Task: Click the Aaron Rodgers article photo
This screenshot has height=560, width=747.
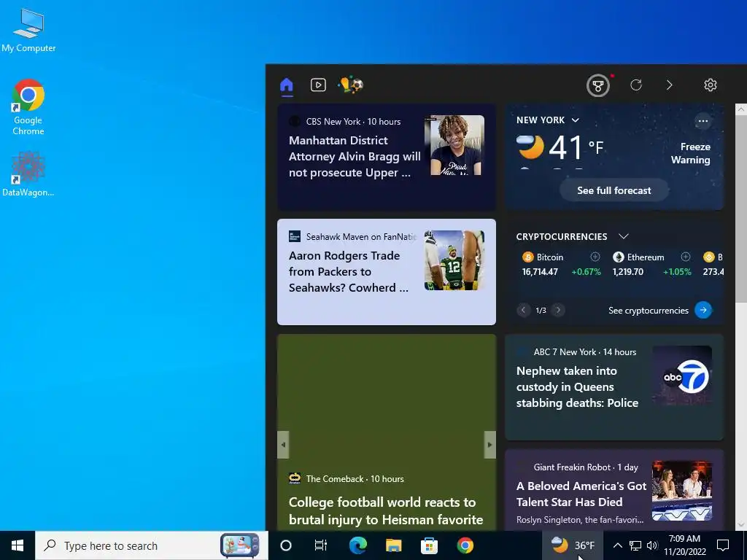Action: (x=454, y=260)
